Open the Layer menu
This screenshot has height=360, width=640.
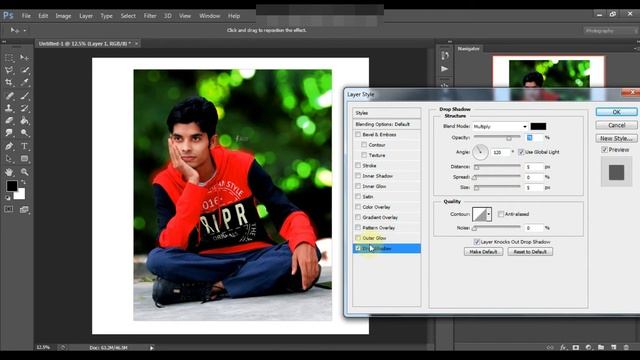tap(86, 16)
